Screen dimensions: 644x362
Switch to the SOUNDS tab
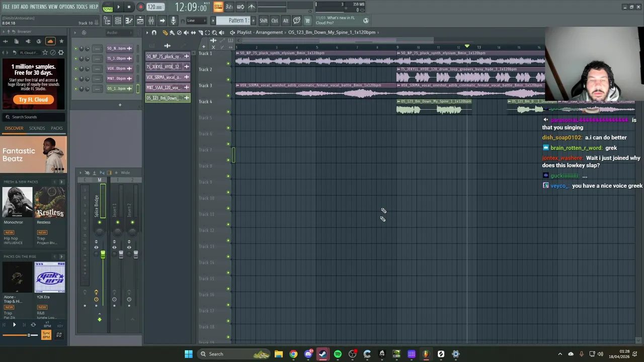point(37,128)
